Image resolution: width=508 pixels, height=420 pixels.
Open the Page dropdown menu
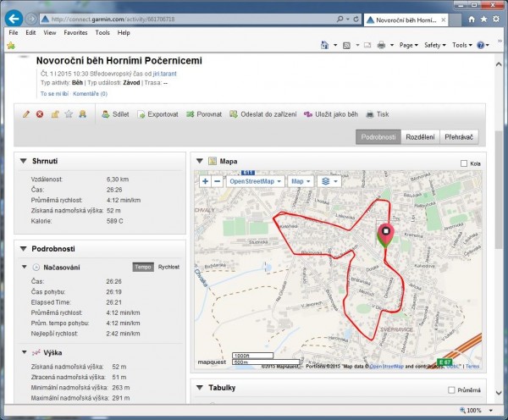(x=409, y=45)
